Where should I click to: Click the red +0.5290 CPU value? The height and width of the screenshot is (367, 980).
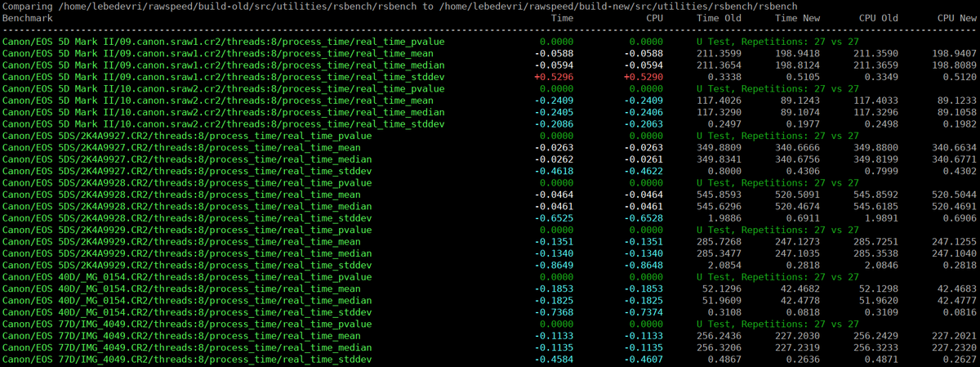[x=644, y=77]
